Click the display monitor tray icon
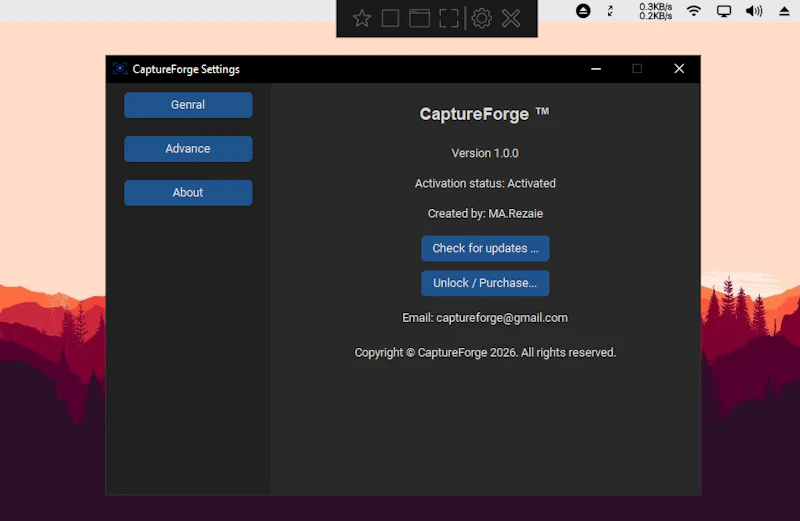 723,11
